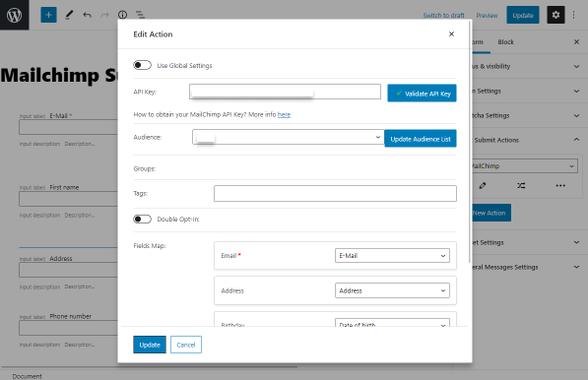Click the Address form input field
This screenshot has width=588, height=380.
pyautogui.click(x=68, y=270)
